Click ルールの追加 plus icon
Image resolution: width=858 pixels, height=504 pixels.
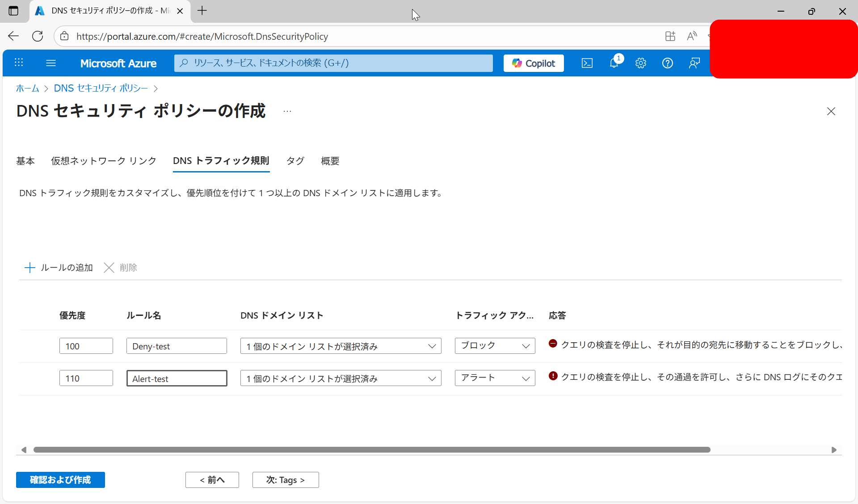pyautogui.click(x=30, y=268)
